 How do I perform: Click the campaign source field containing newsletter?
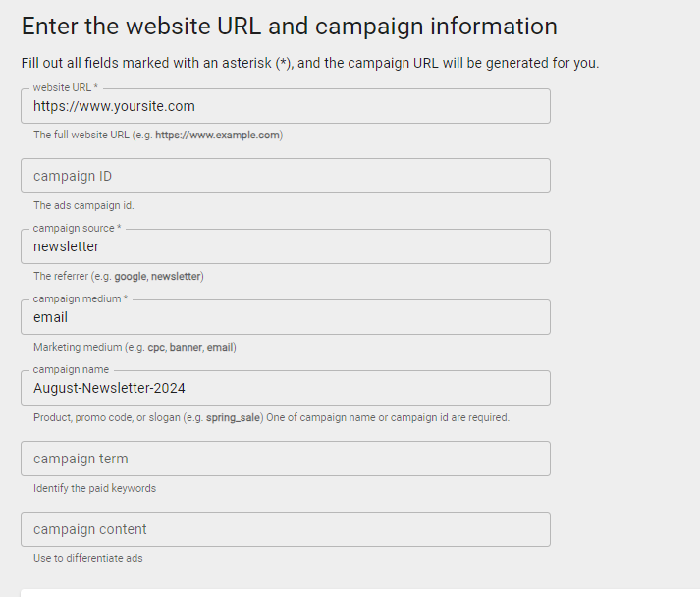(x=285, y=246)
